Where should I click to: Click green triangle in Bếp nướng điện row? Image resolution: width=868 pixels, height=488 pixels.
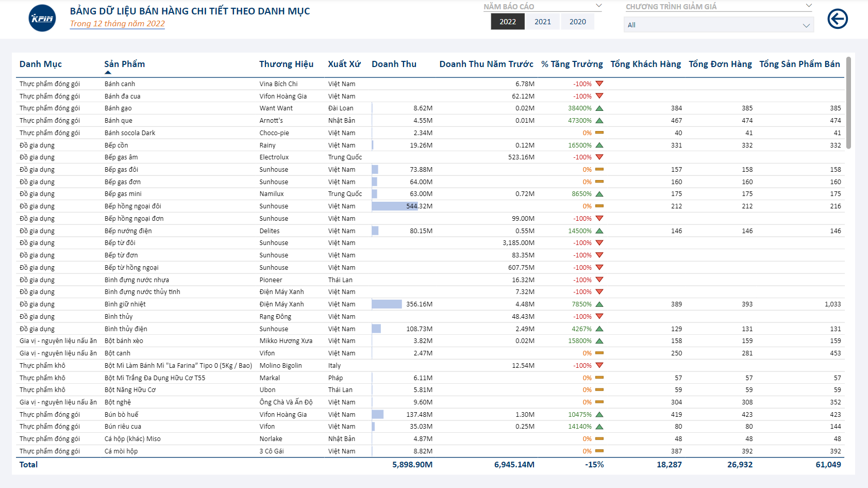click(x=599, y=231)
